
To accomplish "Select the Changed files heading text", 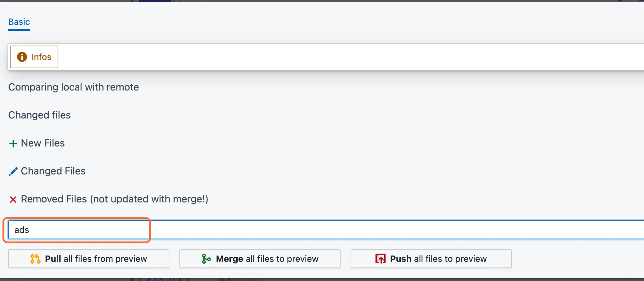I will coord(39,115).
